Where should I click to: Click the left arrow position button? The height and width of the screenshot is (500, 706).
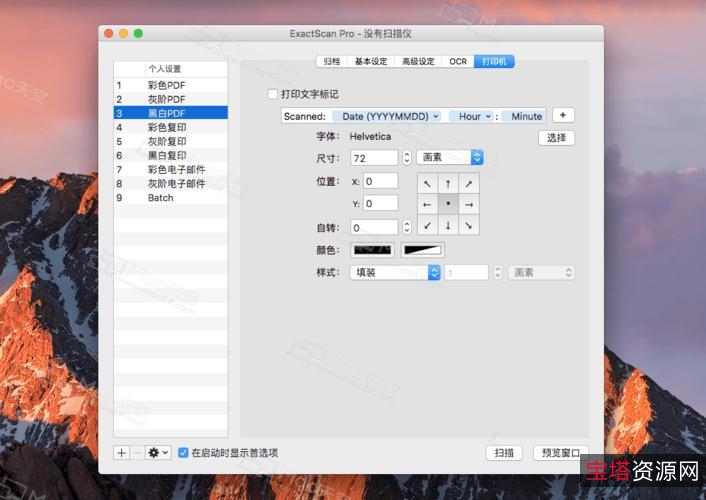tap(427, 204)
